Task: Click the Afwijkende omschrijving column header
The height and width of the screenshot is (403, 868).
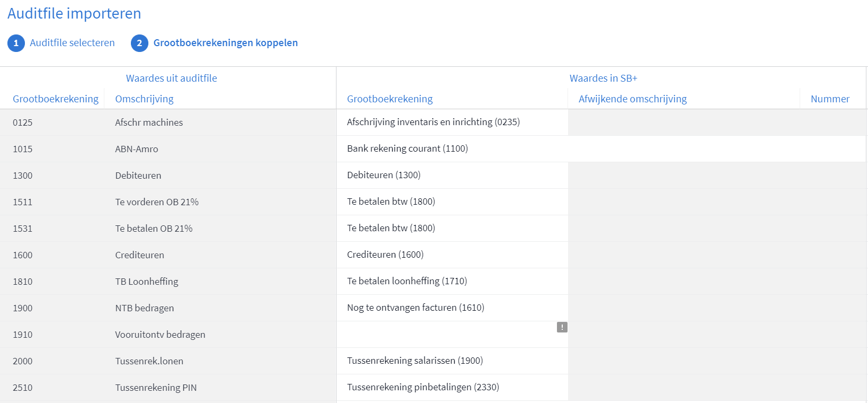Action: (x=632, y=99)
